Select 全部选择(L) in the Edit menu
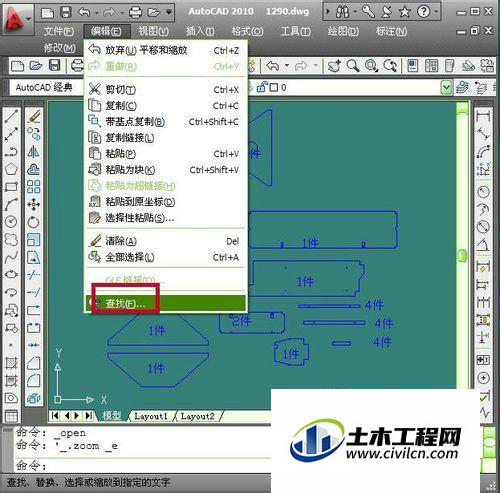500x493 pixels. click(166, 257)
